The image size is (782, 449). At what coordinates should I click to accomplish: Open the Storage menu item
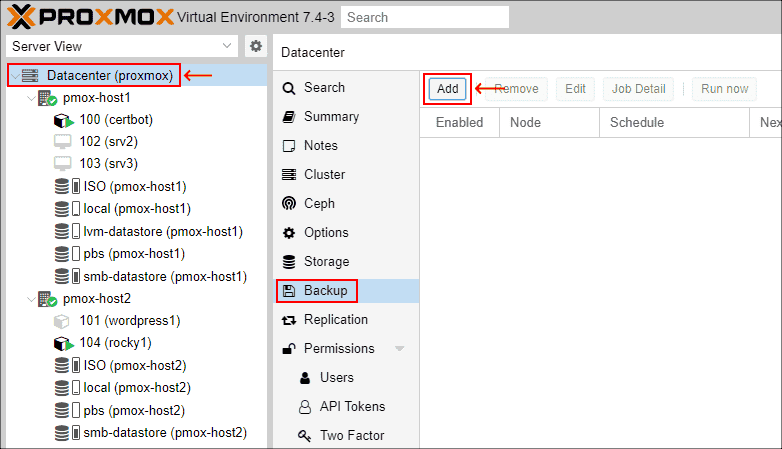click(347, 261)
